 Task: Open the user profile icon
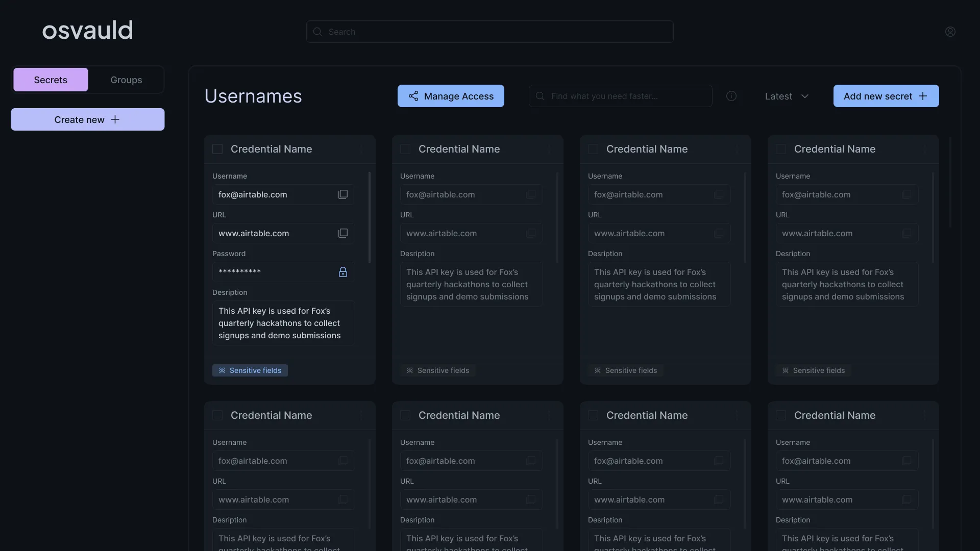coord(950,32)
